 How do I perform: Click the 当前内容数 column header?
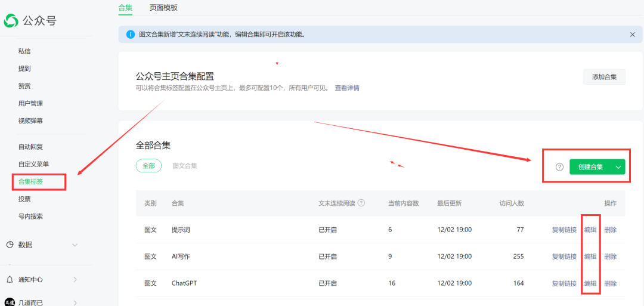tap(403, 203)
